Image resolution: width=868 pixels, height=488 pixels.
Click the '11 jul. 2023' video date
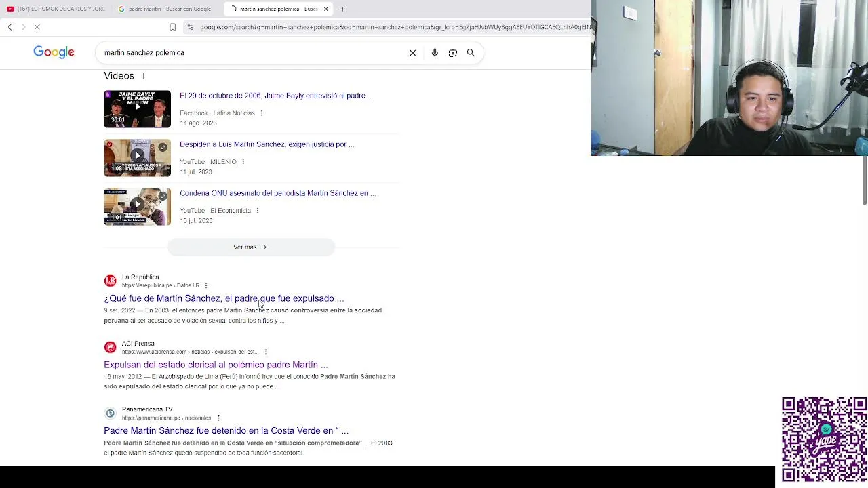click(196, 172)
